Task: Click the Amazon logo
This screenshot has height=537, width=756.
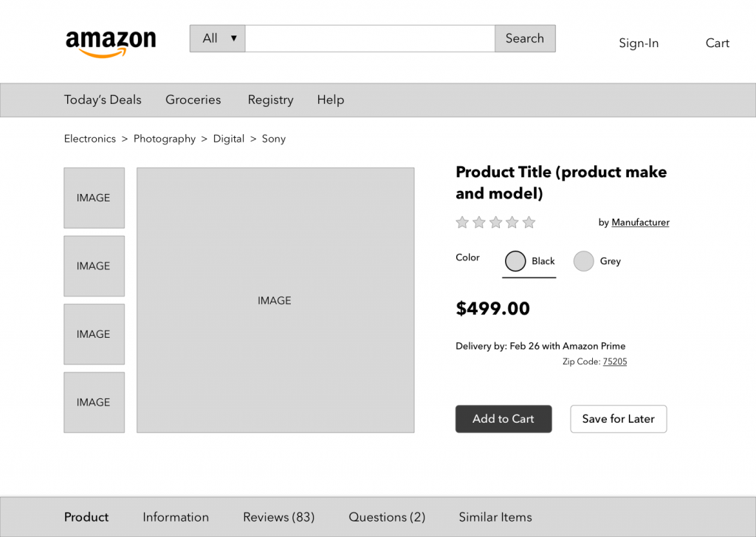Action: coord(111,43)
